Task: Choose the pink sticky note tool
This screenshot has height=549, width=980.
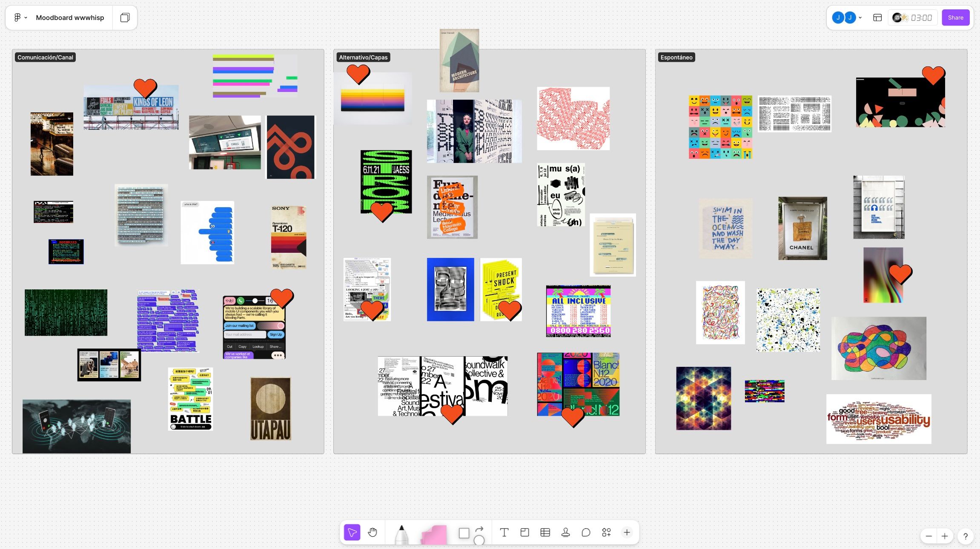Action: click(x=434, y=535)
